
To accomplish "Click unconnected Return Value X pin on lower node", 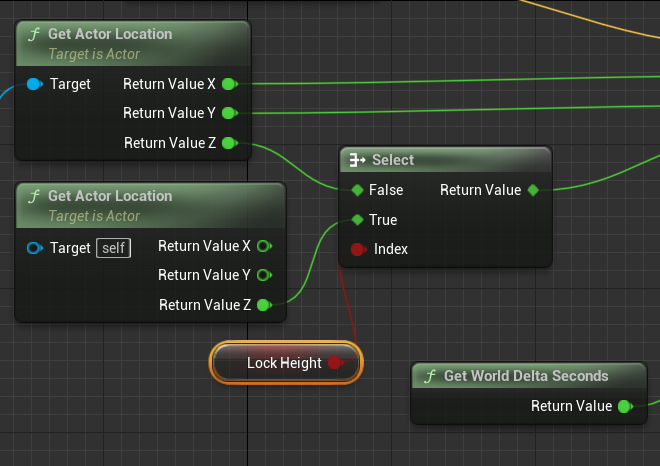I will tap(264, 246).
